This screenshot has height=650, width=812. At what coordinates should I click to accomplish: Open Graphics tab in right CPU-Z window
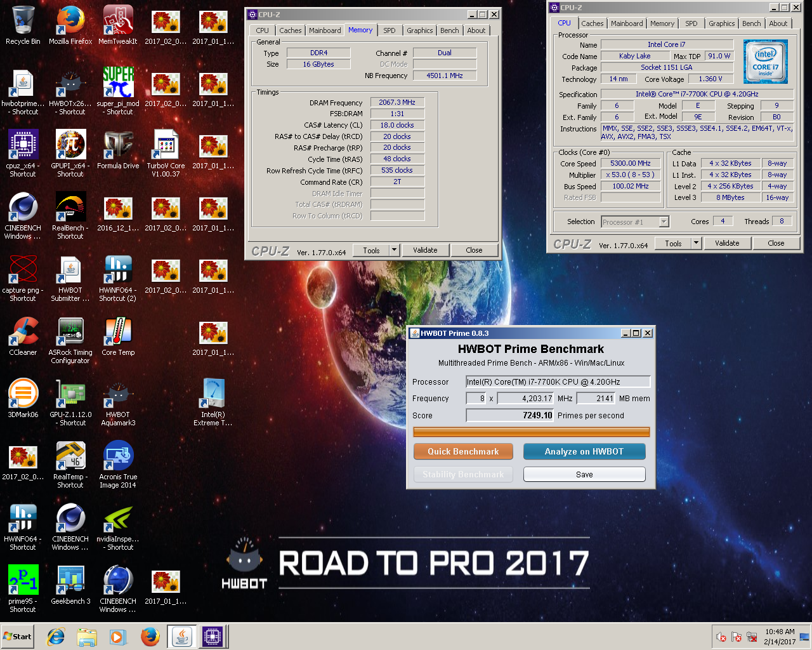coord(722,23)
